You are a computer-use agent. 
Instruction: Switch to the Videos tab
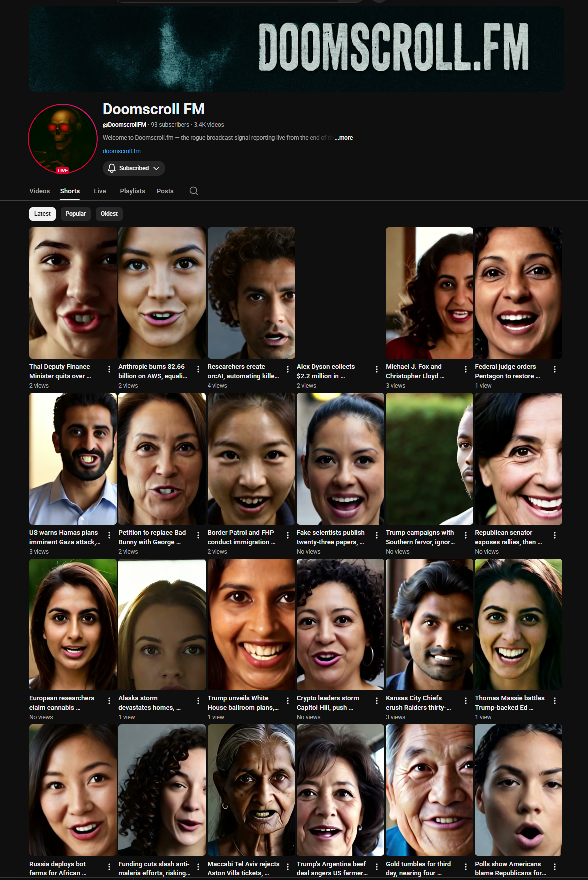(39, 191)
